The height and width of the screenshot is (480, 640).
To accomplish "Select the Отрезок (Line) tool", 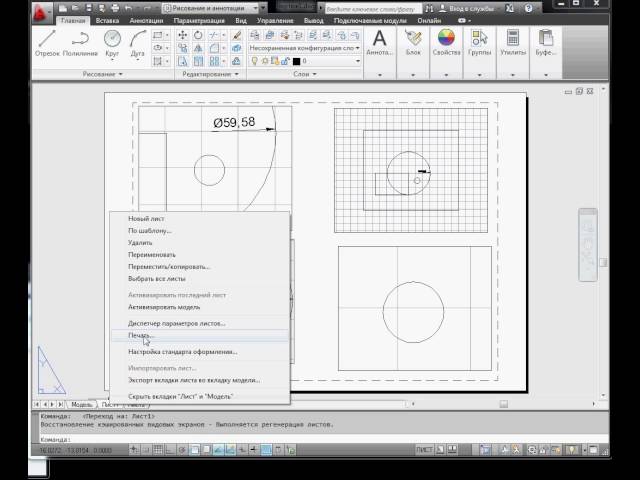I will point(47,42).
